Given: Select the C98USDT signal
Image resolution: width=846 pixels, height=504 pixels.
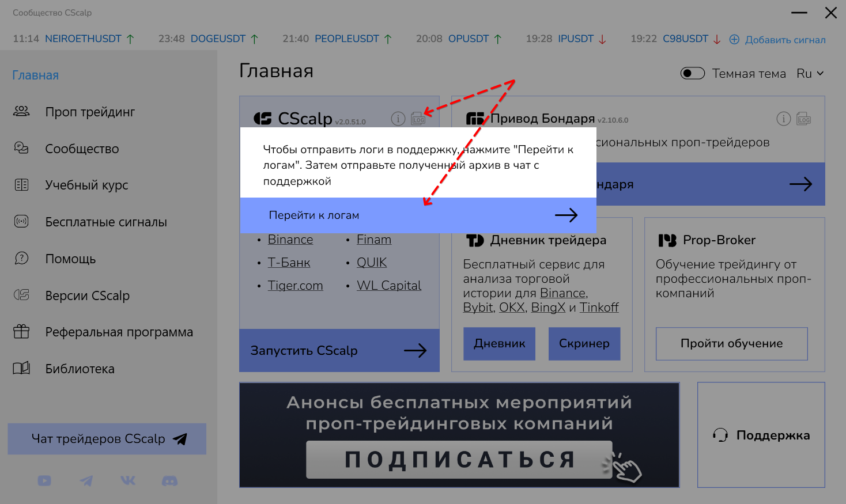Looking at the screenshot, I should [x=686, y=39].
